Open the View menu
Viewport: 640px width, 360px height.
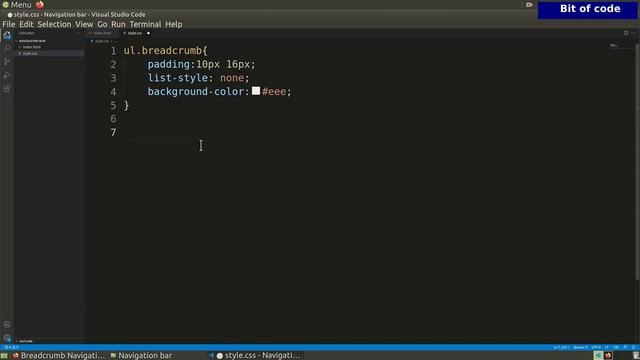pyautogui.click(x=84, y=24)
